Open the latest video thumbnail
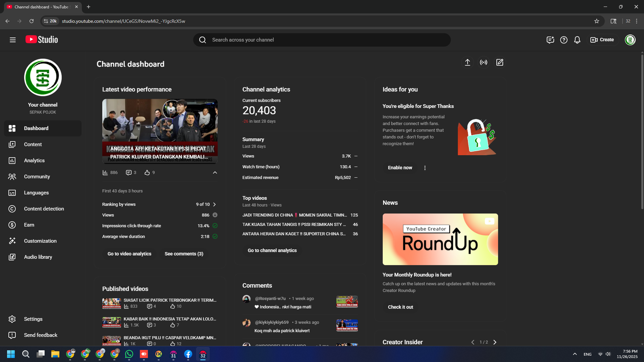644x362 pixels. point(160,131)
